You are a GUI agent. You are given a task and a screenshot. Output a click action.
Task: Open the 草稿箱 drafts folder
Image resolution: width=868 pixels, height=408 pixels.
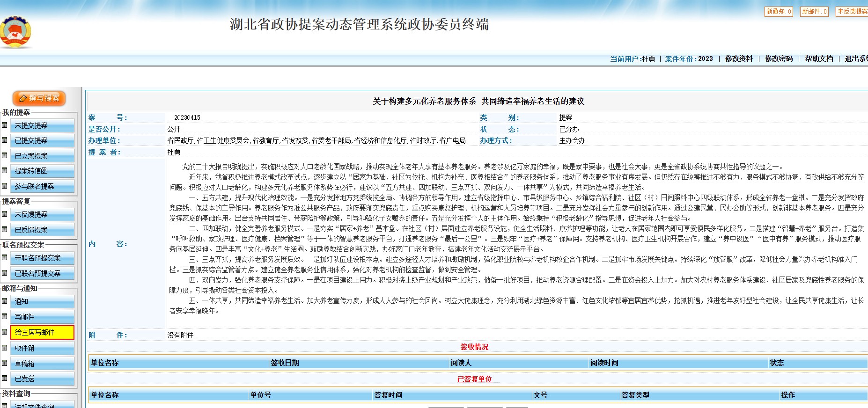tap(42, 364)
